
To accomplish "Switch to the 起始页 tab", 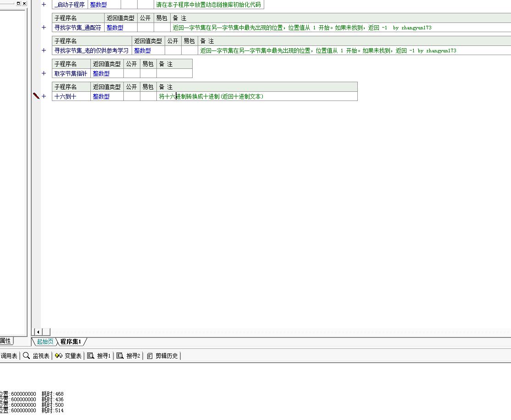I will coord(45,342).
